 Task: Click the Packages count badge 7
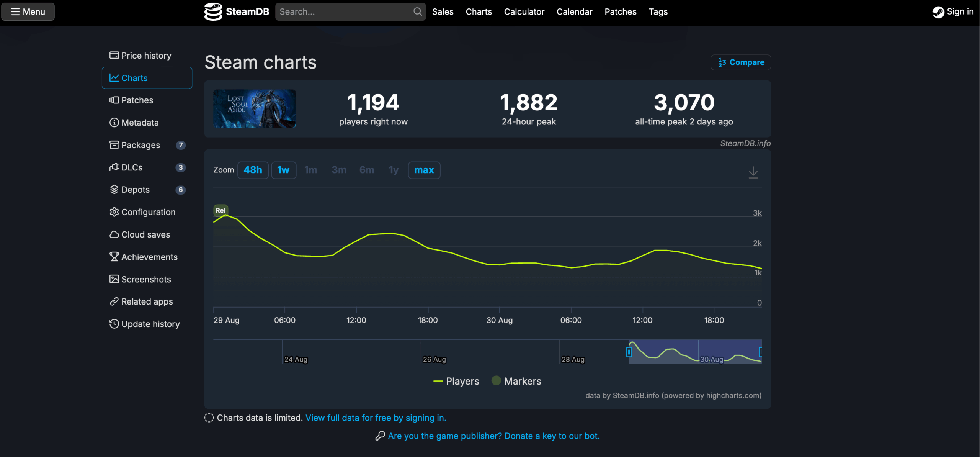[x=181, y=145]
